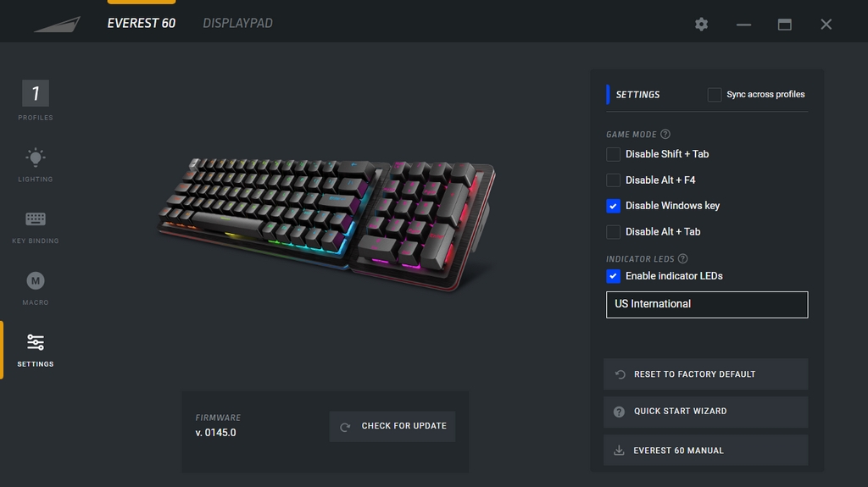Click Indicator LEDs help question icon
The width and height of the screenshot is (868, 487).
coord(682,258)
